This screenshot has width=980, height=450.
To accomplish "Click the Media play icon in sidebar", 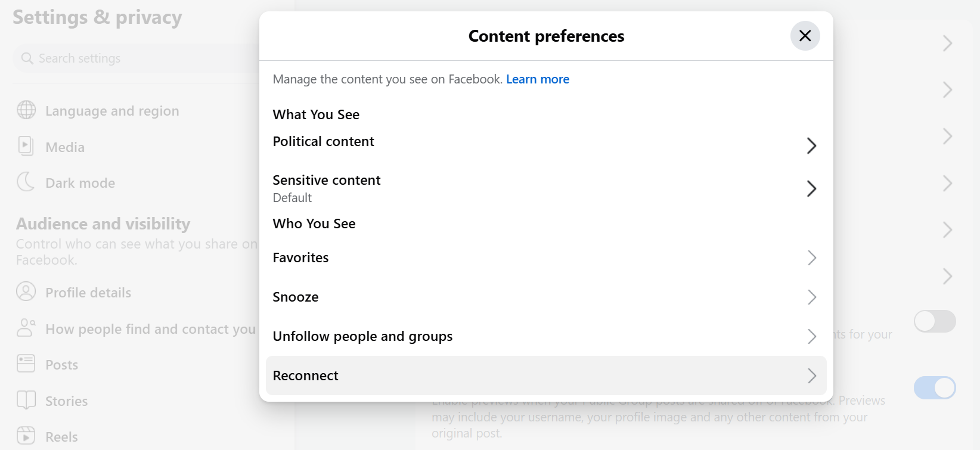I will (x=26, y=146).
